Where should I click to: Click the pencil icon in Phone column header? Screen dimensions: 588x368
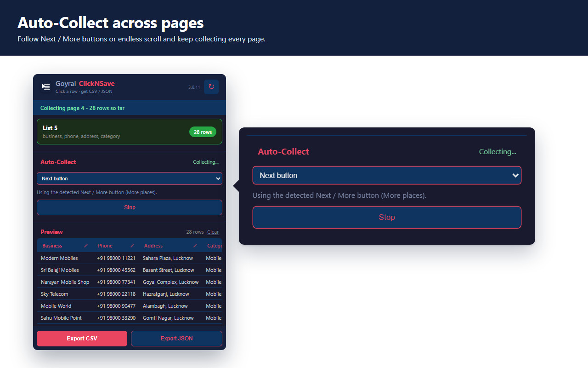132,246
